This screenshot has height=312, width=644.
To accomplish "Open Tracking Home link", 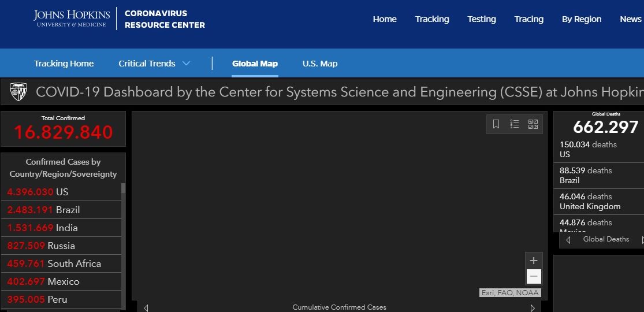I will [64, 64].
